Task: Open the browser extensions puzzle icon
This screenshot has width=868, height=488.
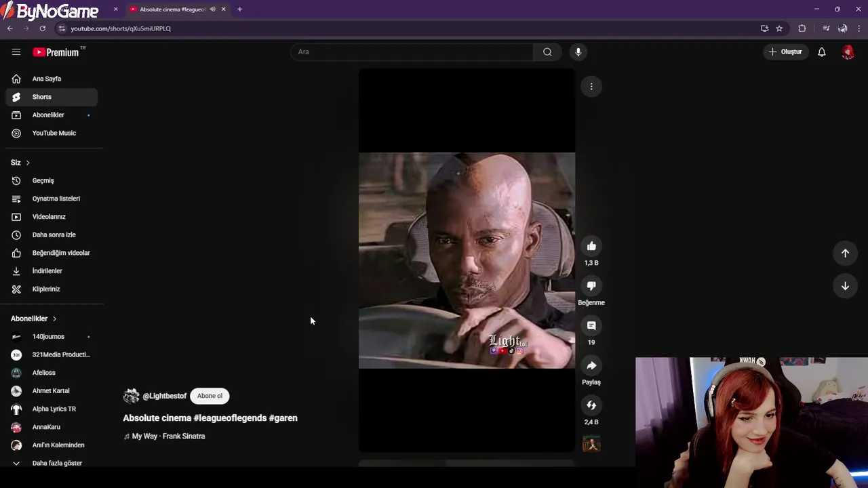Action: 802,28
